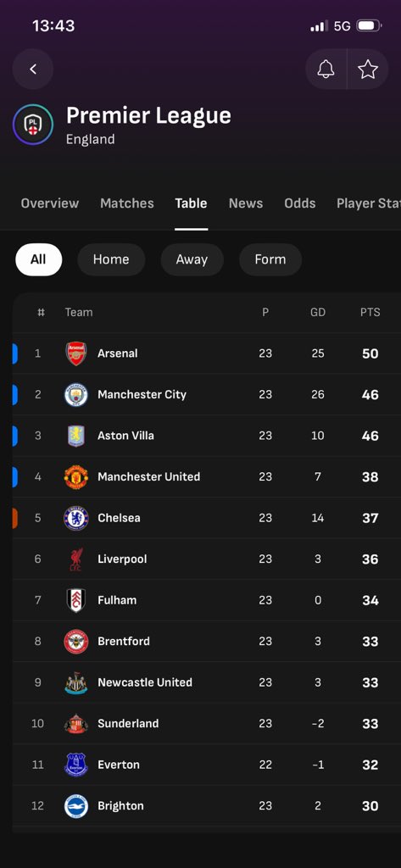Tap the Arsenal club crest
This screenshot has width=401, height=868.
coord(76,353)
